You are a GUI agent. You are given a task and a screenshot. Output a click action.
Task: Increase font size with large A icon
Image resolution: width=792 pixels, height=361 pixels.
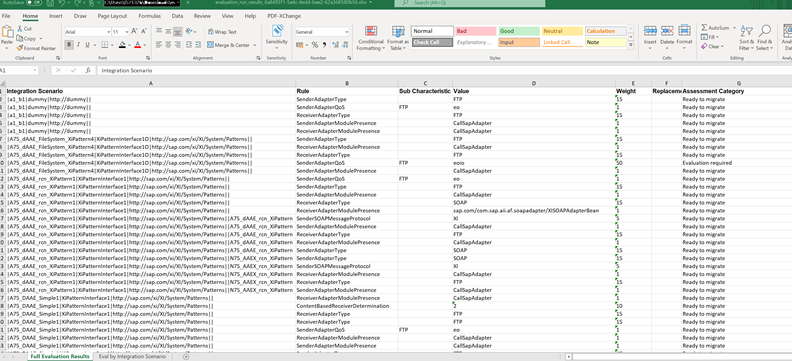[x=135, y=31]
